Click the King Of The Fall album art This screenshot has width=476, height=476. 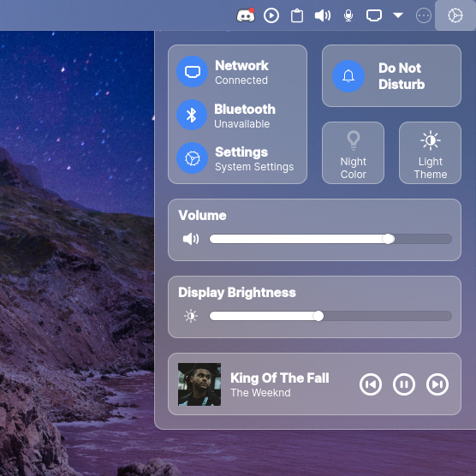(x=199, y=384)
